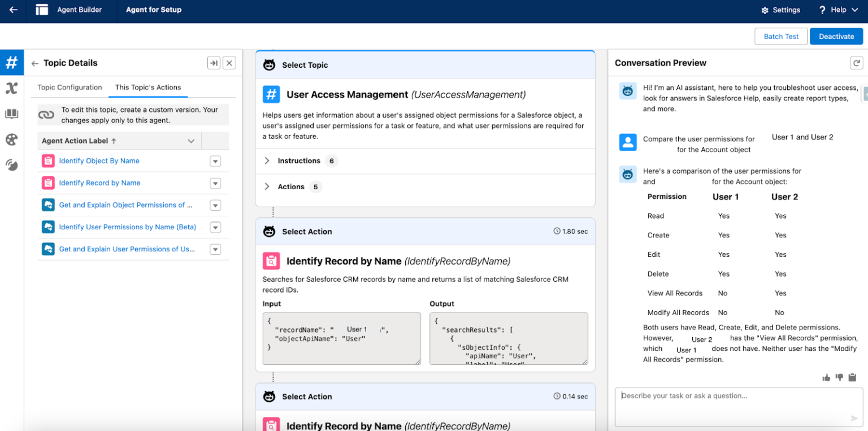Open the Identify User Permissions by Name (Beta) link

pyautogui.click(x=128, y=227)
